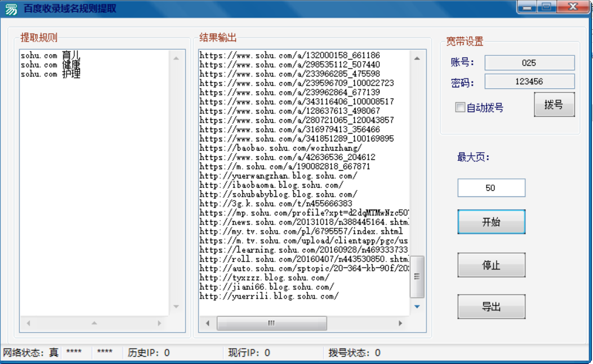Focus the 账号 account input field
Image resolution: width=593 pixels, height=364 pixels.
(530, 63)
